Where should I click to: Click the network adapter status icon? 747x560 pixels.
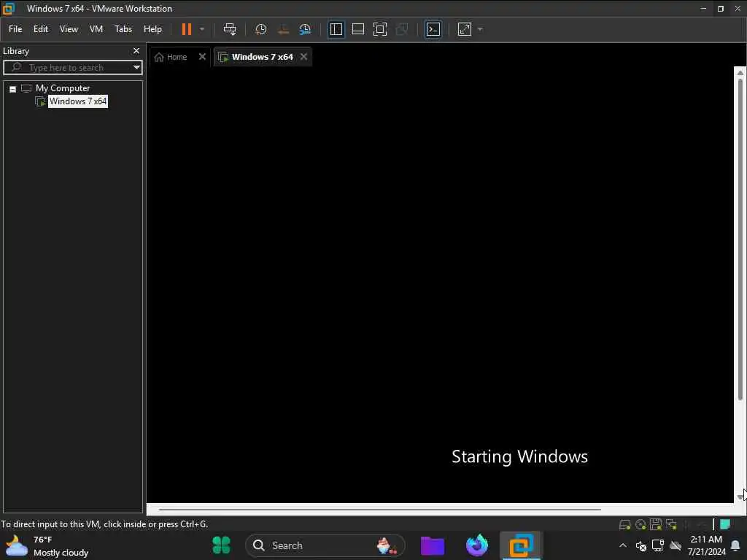coord(671,524)
